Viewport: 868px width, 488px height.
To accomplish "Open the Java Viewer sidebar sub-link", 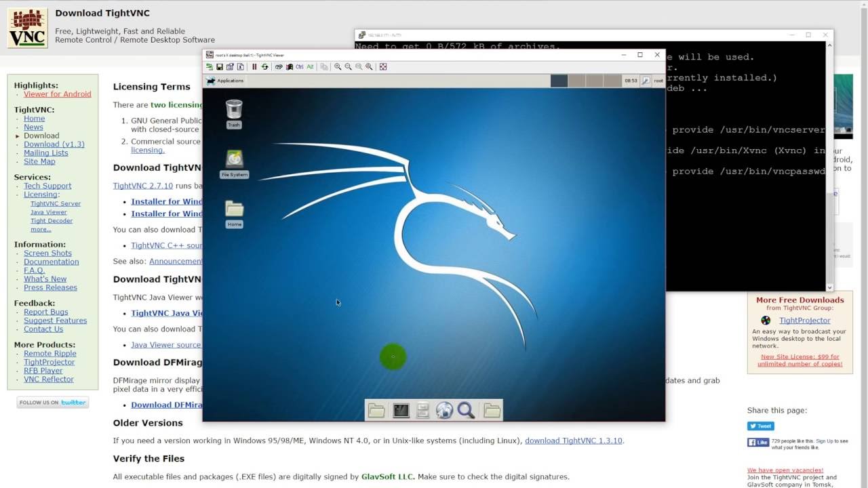I will (x=48, y=212).
